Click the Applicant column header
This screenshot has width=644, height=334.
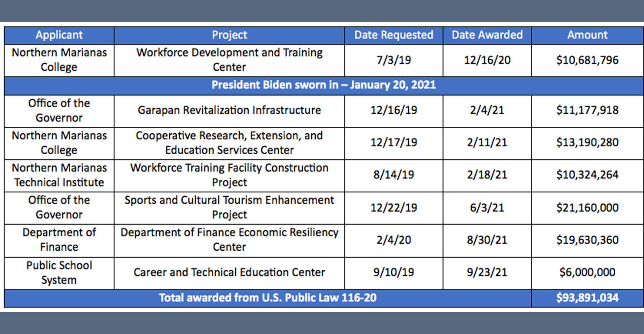point(59,35)
